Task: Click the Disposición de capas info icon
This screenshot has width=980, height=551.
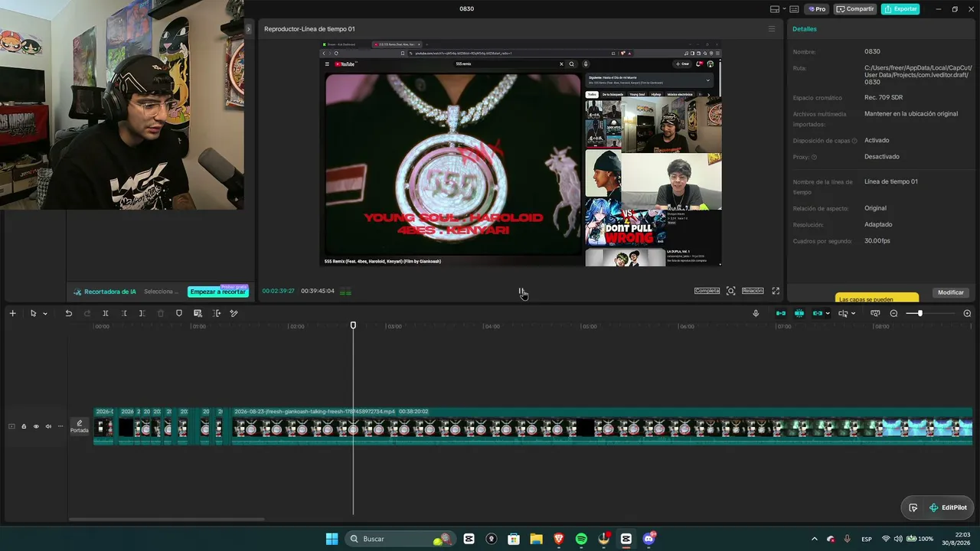Action: tap(854, 141)
